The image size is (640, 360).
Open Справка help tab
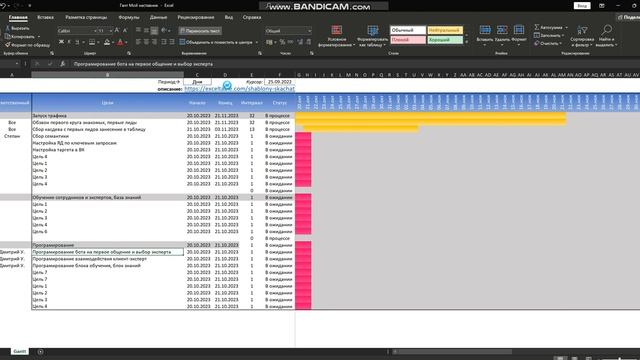[252, 18]
